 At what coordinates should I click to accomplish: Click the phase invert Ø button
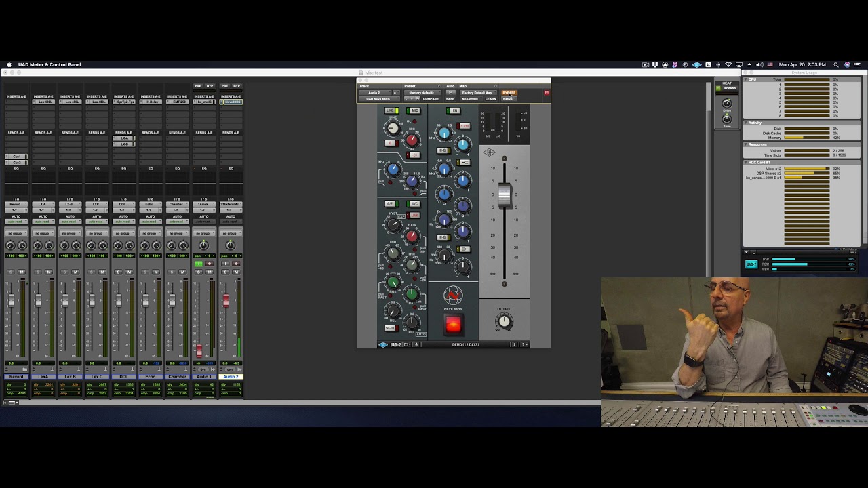coord(392,143)
